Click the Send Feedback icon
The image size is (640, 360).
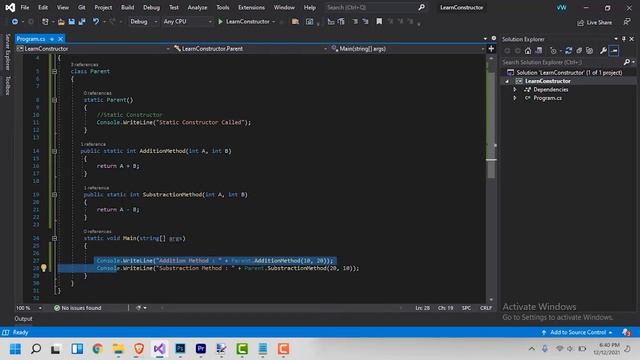(x=627, y=22)
